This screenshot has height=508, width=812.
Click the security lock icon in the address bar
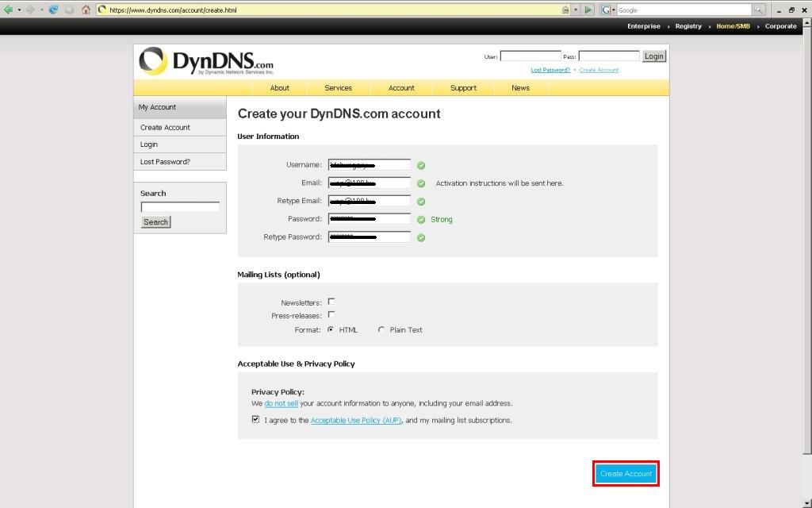click(565, 10)
